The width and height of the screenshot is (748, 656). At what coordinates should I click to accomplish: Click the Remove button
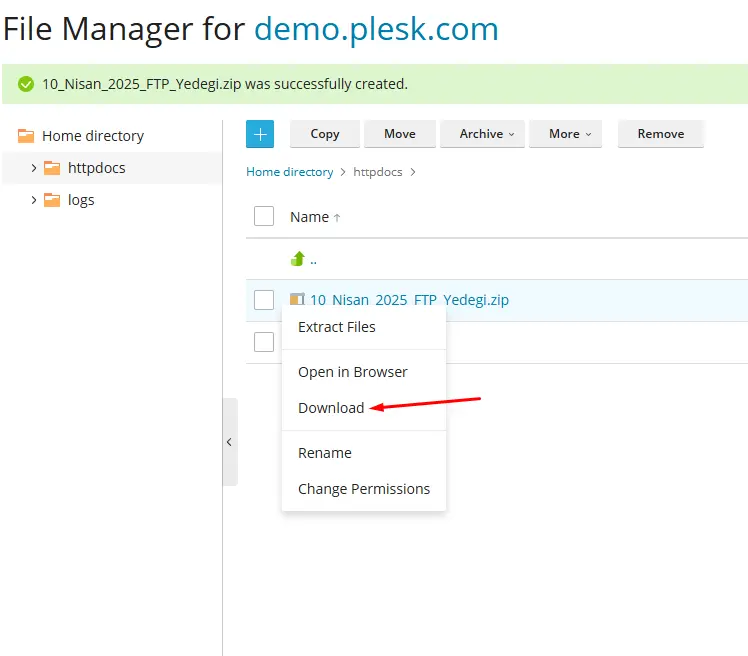(661, 134)
